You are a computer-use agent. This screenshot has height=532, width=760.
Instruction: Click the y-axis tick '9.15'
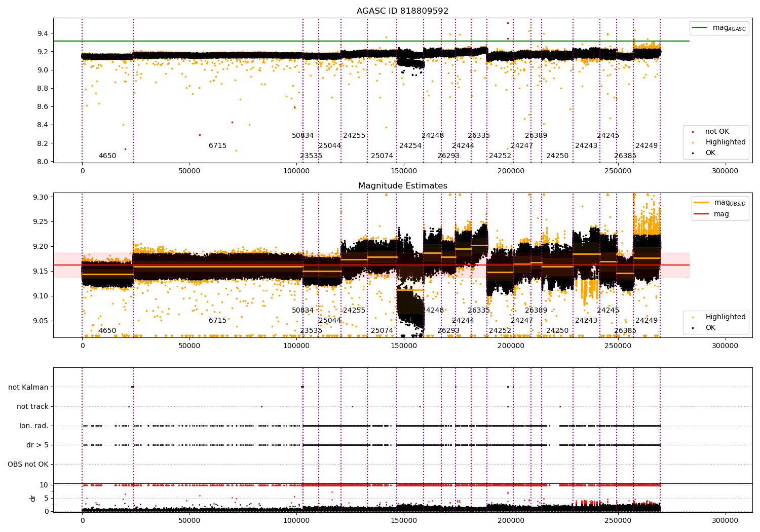[x=41, y=271]
